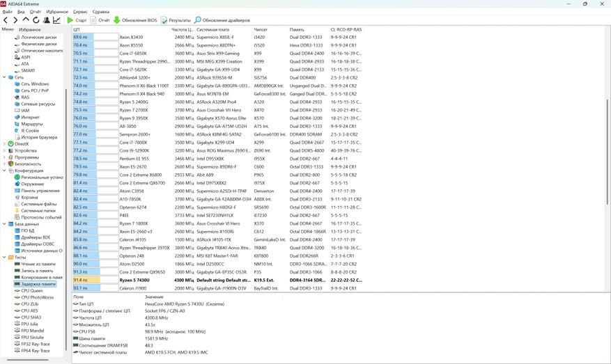Viewport: 611px width, 364px height.
Task: Expand the Программы tree node
Action: click(4, 157)
